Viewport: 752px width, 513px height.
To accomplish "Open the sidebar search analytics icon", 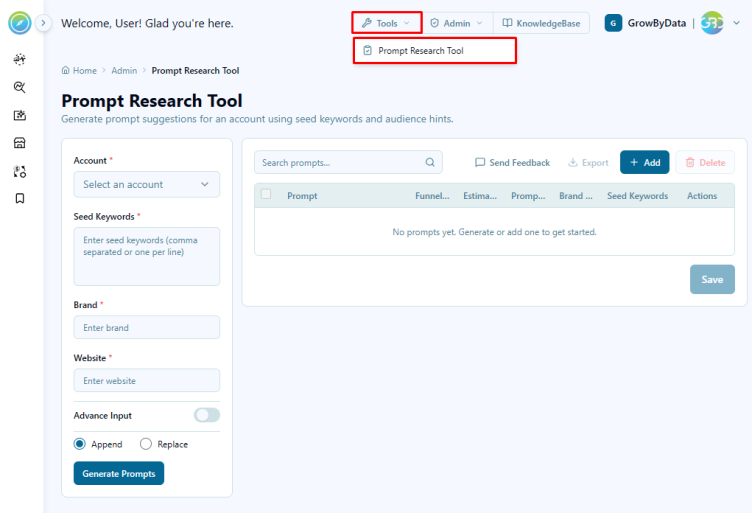I will 20,87.
